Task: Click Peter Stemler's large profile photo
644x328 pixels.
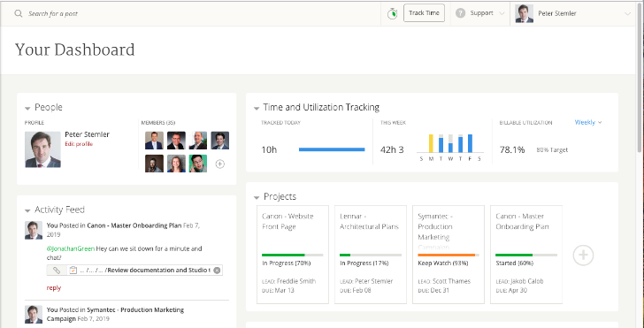Action: tap(42, 149)
